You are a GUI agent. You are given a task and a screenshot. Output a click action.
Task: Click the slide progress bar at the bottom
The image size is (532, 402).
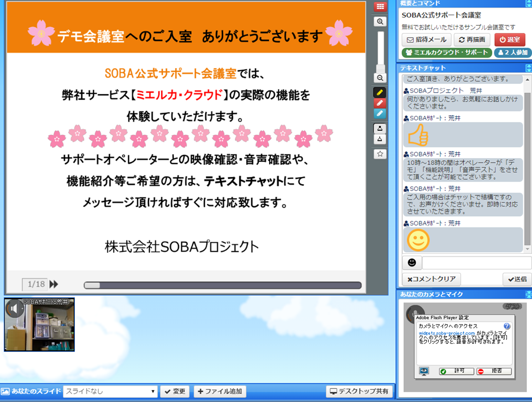223,285
